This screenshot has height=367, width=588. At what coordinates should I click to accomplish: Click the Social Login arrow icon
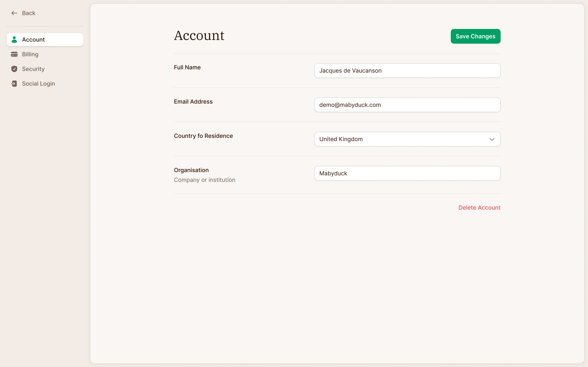14,84
